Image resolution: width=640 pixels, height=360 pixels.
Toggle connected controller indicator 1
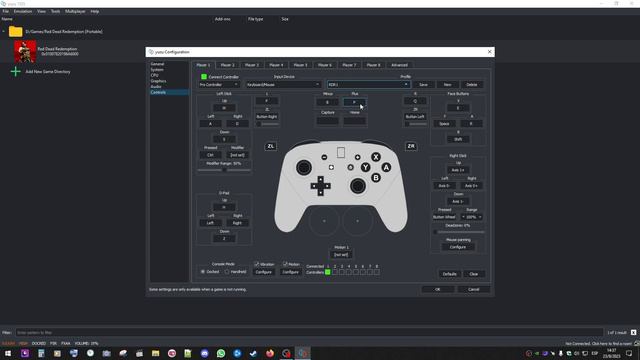click(x=328, y=272)
